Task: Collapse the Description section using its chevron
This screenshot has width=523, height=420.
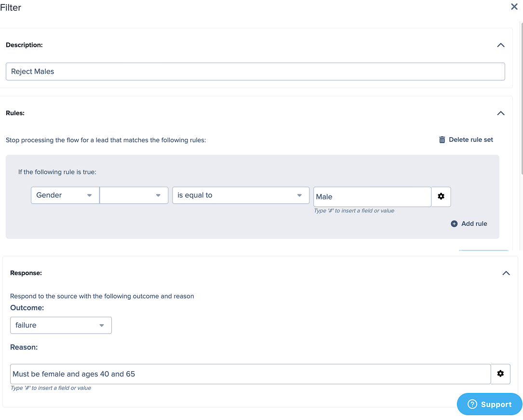Action: click(x=501, y=45)
